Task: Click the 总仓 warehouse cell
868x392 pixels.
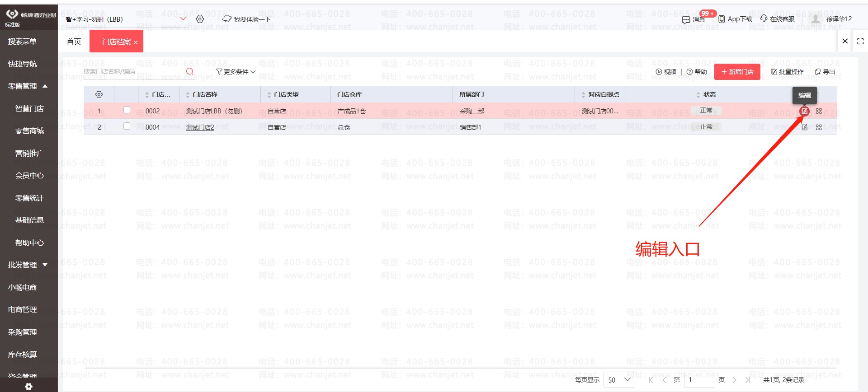Action: point(344,127)
